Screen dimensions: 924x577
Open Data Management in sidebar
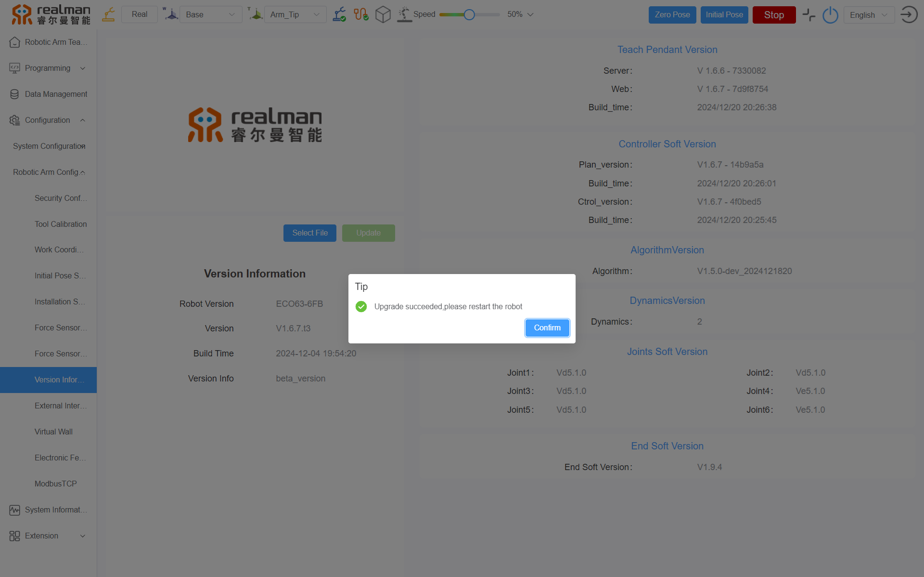[56, 94]
